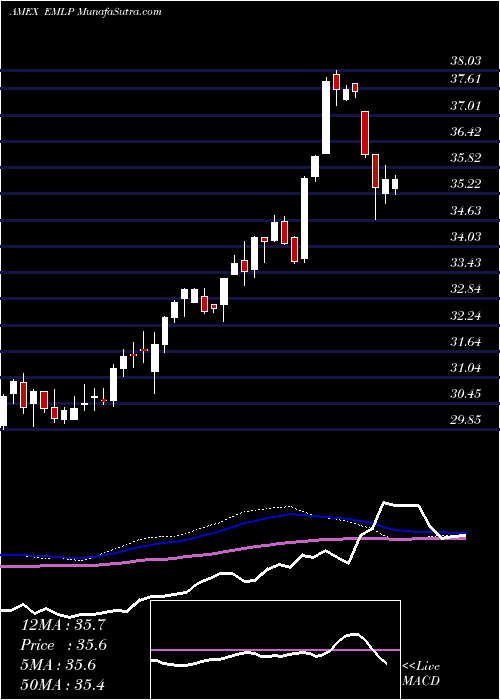The image size is (500, 700).
Task: Click the Price : 35.6 readout
Action: click(64, 645)
